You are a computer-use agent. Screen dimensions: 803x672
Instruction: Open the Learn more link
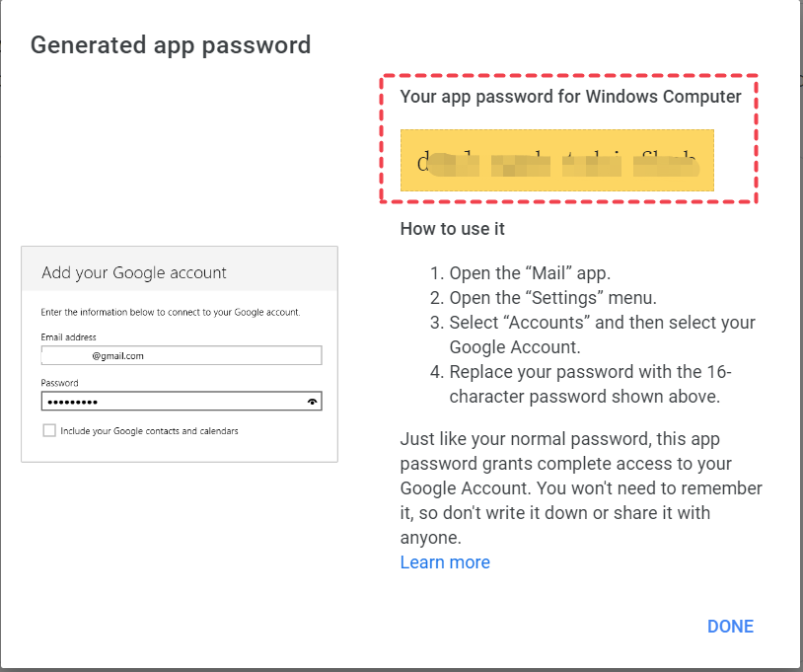(x=445, y=562)
